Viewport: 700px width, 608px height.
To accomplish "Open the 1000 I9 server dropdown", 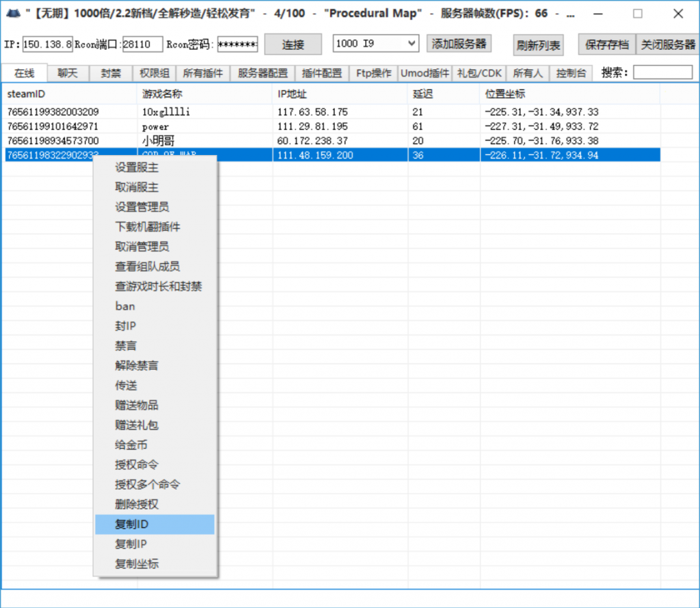I will coord(375,44).
